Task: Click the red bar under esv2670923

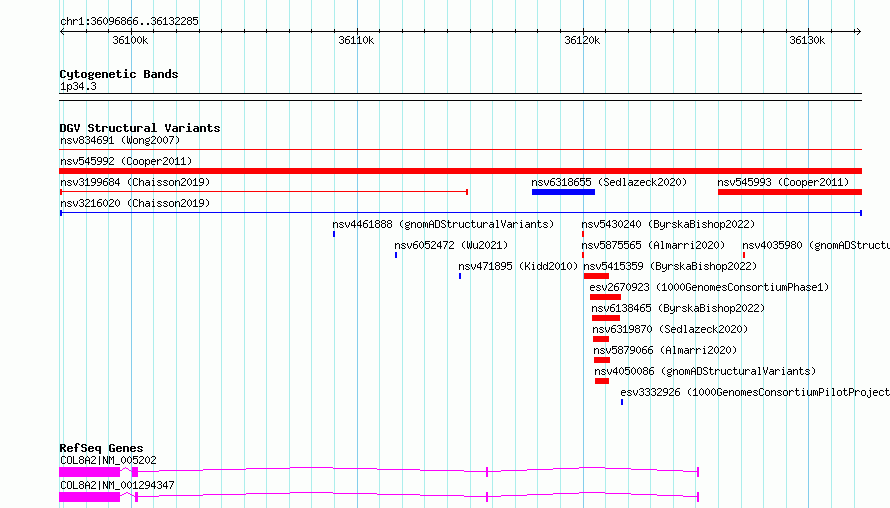Action: pos(605,297)
